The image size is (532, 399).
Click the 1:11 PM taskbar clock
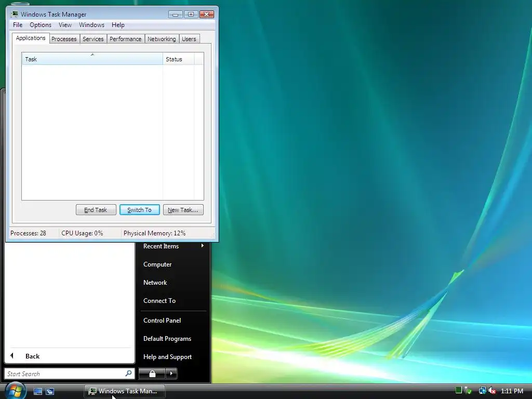coord(512,391)
